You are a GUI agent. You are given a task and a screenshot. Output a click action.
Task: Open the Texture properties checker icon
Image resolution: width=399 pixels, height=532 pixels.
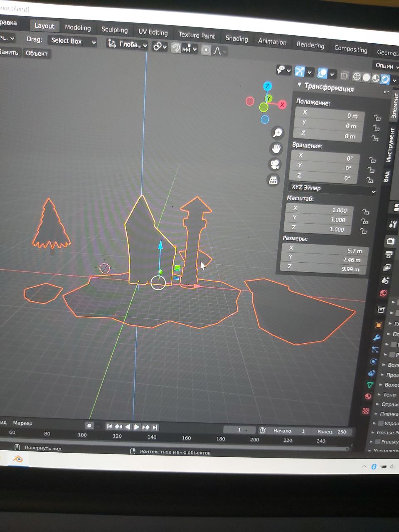366,411
